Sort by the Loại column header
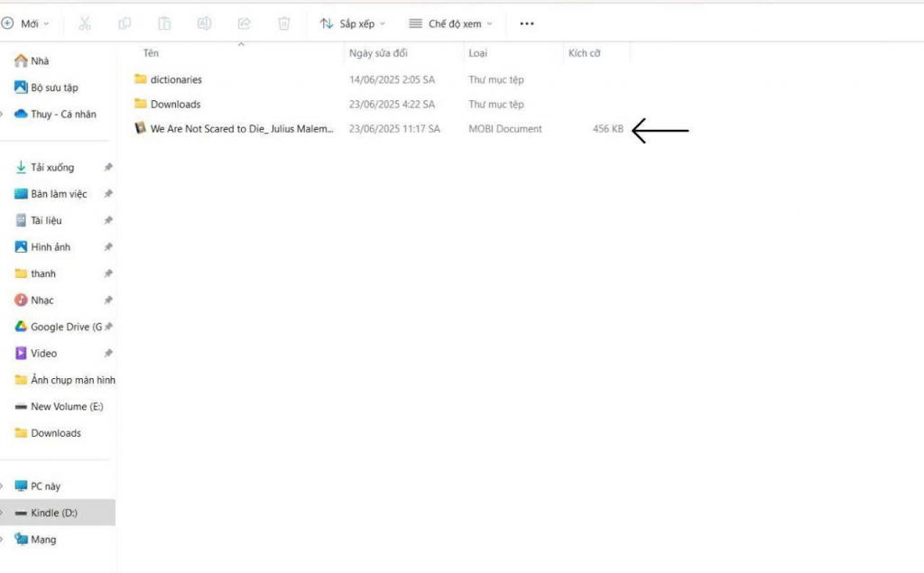Screen dimensions: 924x573 [x=478, y=53]
